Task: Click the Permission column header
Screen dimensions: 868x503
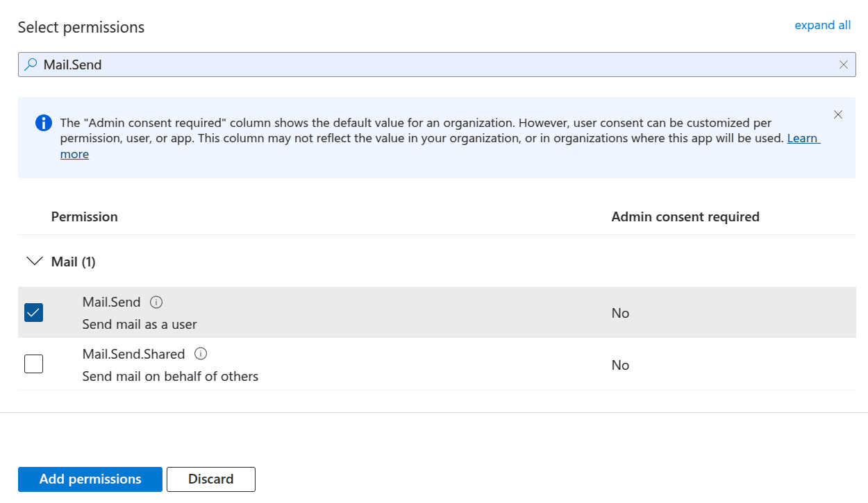Action: (84, 216)
